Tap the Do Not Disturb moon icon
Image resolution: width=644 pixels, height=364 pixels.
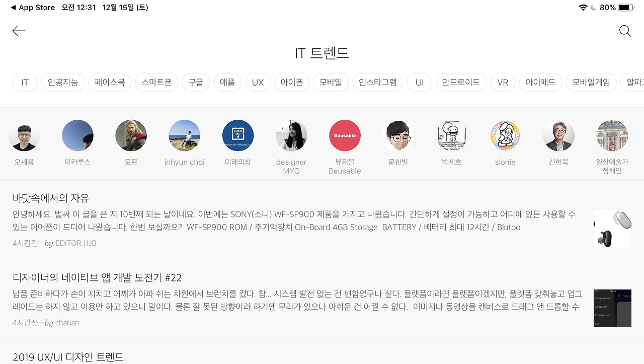coord(594,8)
